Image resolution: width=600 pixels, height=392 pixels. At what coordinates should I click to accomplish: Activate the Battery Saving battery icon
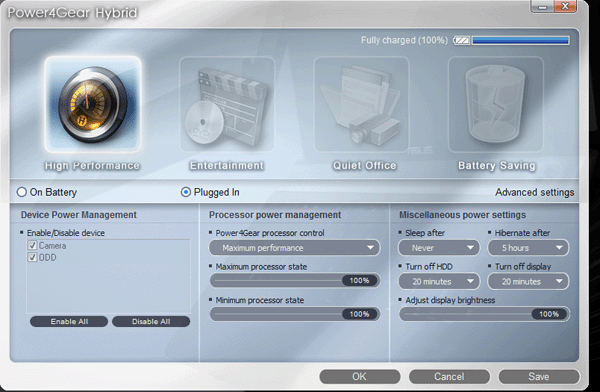point(496,104)
